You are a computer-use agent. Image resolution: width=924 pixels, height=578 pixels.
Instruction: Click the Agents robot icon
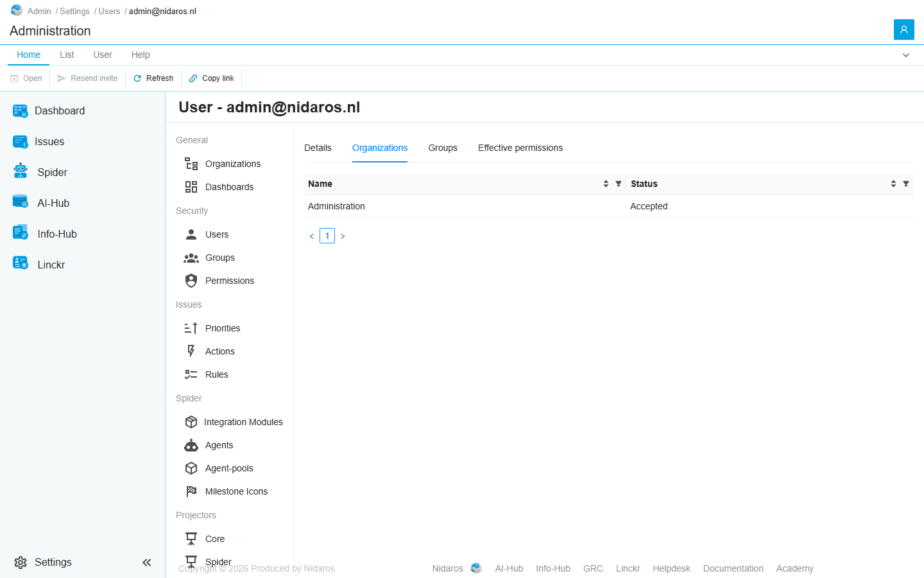pos(191,445)
